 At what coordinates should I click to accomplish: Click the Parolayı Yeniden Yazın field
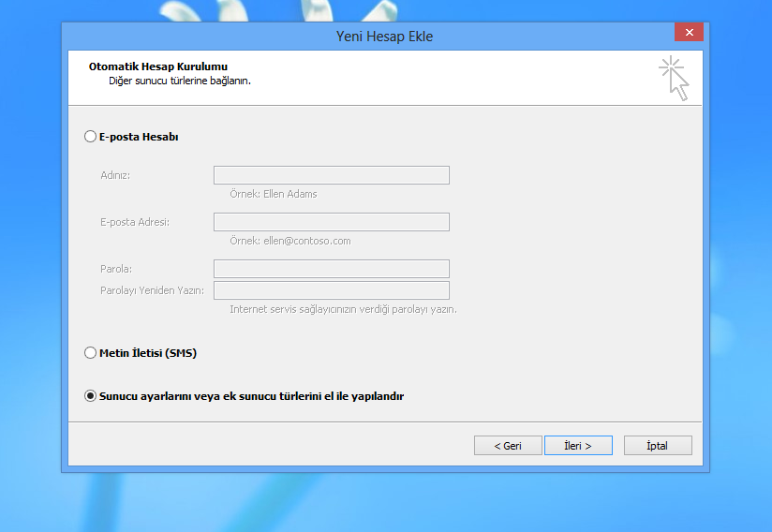click(331, 290)
